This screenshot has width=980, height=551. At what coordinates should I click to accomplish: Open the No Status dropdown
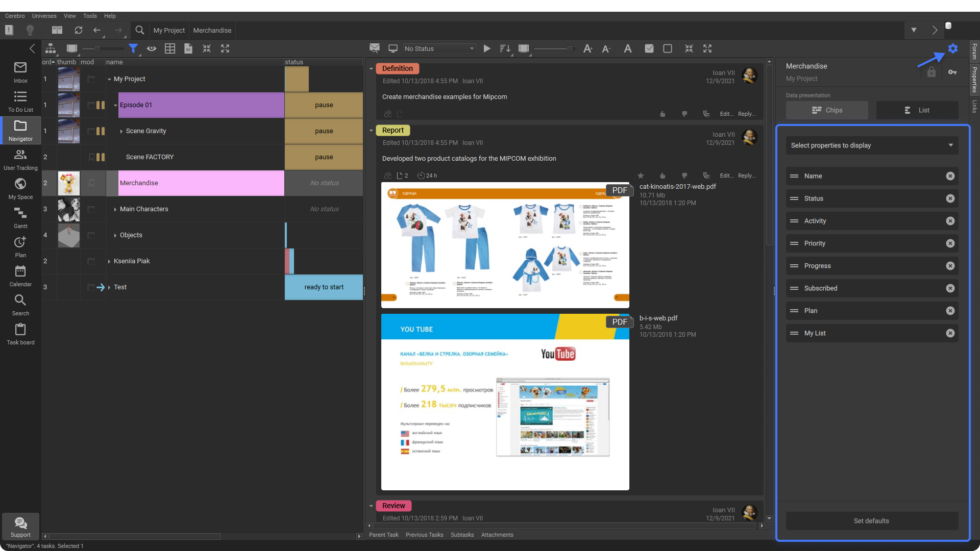click(439, 48)
